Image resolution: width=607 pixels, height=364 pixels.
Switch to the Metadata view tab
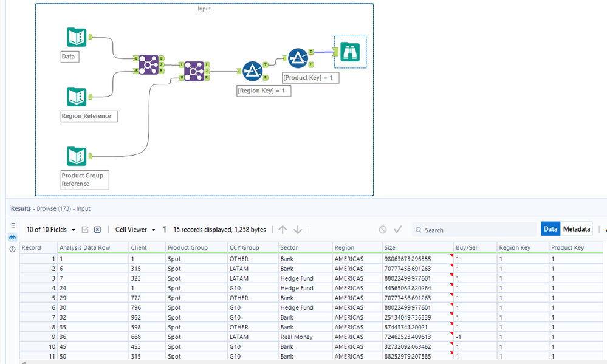point(577,229)
